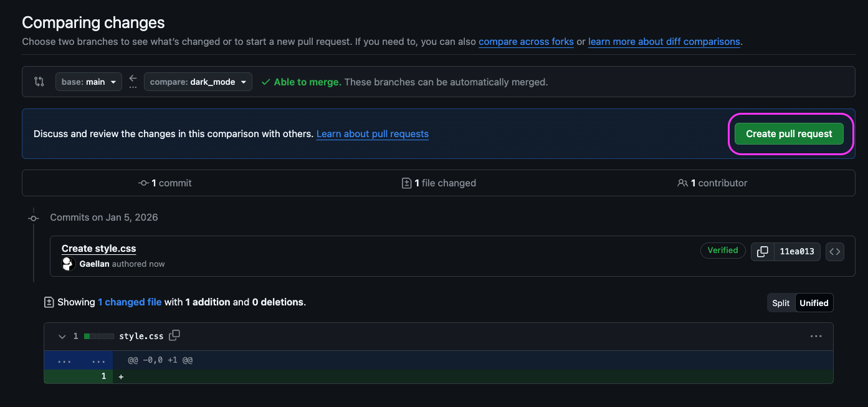The height and width of the screenshot is (407, 868).
Task: Open the 1 contributor tab
Action: pyautogui.click(x=712, y=183)
